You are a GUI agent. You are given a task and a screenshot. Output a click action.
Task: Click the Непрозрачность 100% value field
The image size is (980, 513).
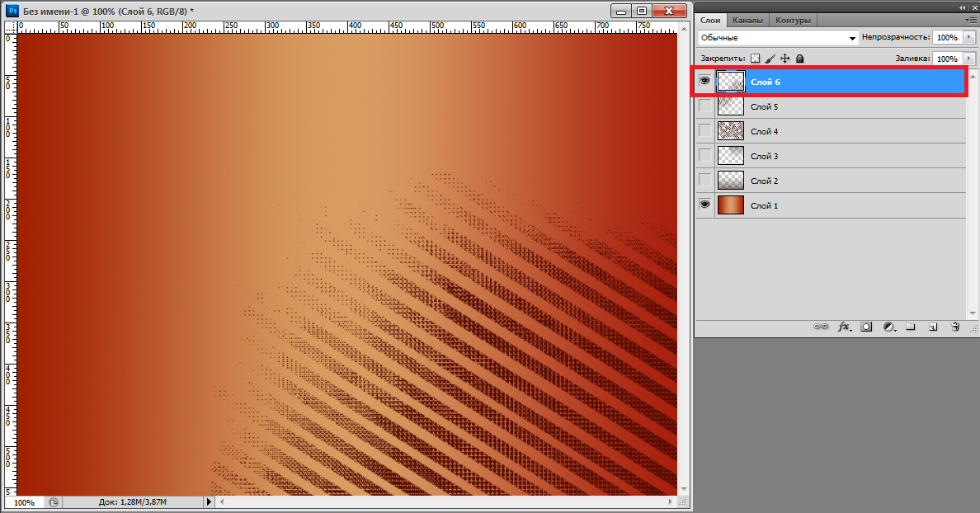click(x=947, y=37)
